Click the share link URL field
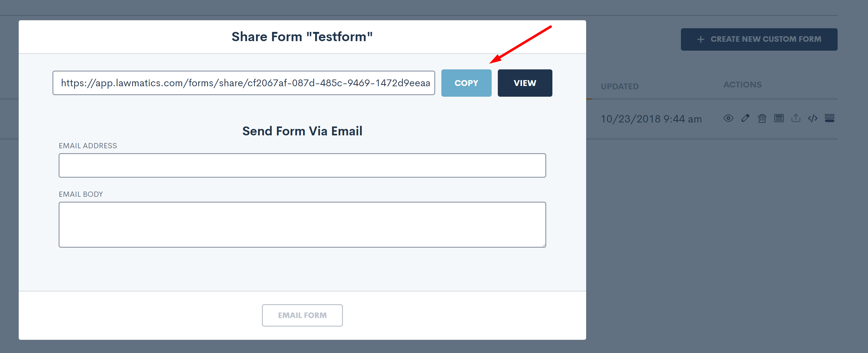 (244, 83)
